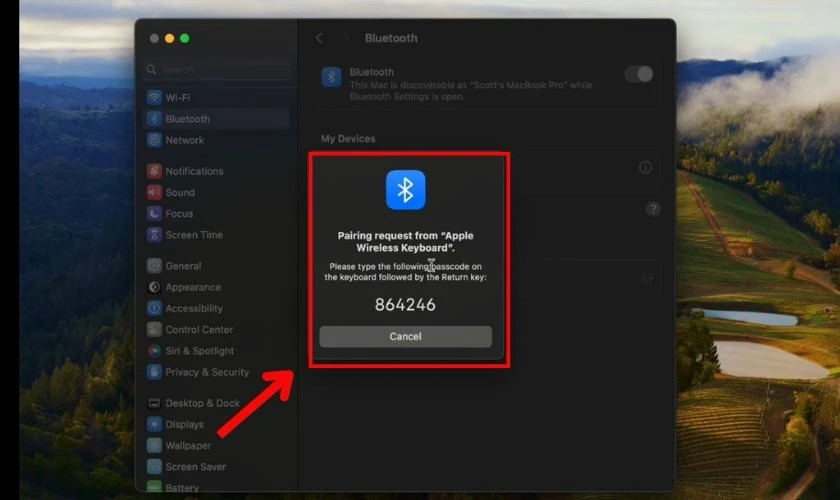Toggle the Bluetooth switch off
Screen dimensions: 840x500
point(638,74)
